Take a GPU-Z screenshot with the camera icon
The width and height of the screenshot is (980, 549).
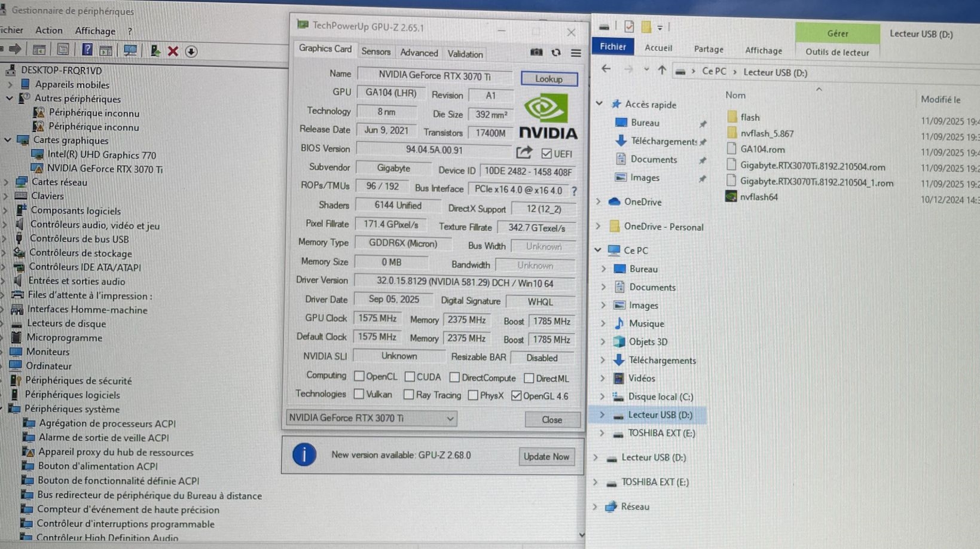pos(536,53)
